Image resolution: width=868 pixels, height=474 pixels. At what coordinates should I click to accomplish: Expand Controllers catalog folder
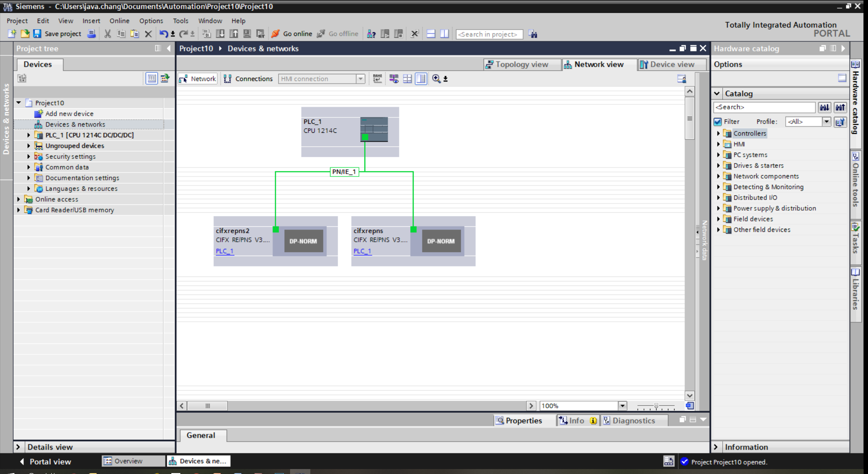[x=718, y=133]
